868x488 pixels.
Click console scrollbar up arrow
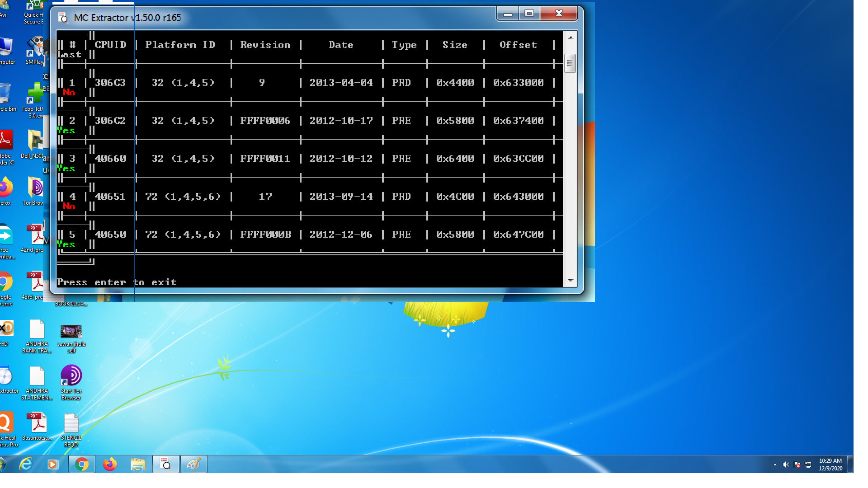[x=570, y=38]
